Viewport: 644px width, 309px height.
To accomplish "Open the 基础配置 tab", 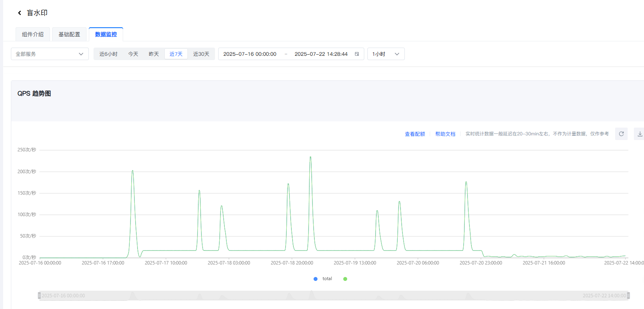I will coord(69,34).
